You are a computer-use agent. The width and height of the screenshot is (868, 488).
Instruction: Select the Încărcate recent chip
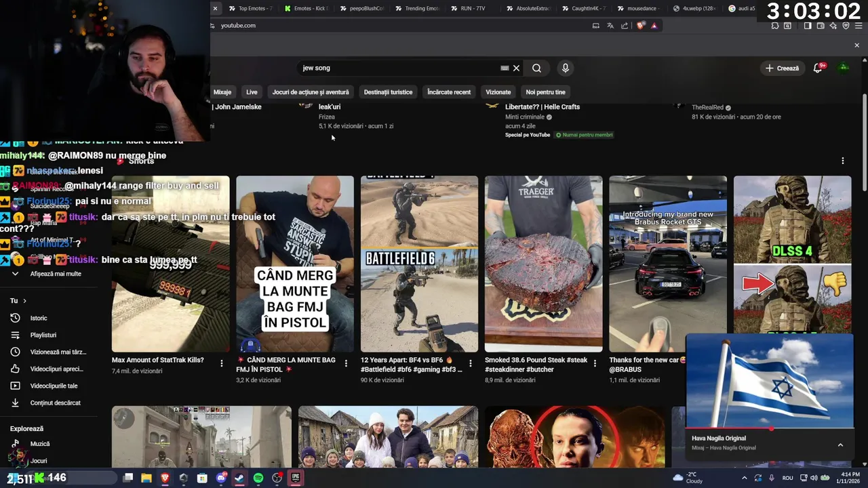[x=449, y=92]
